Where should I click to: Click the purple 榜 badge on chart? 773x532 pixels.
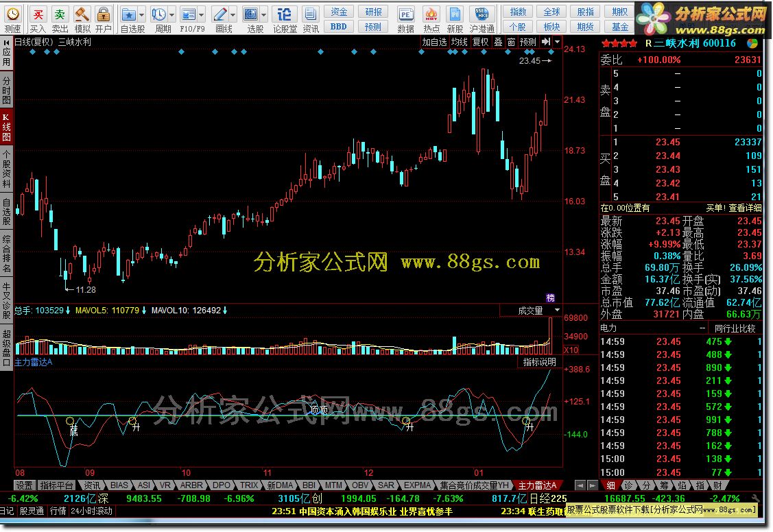coord(551,298)
